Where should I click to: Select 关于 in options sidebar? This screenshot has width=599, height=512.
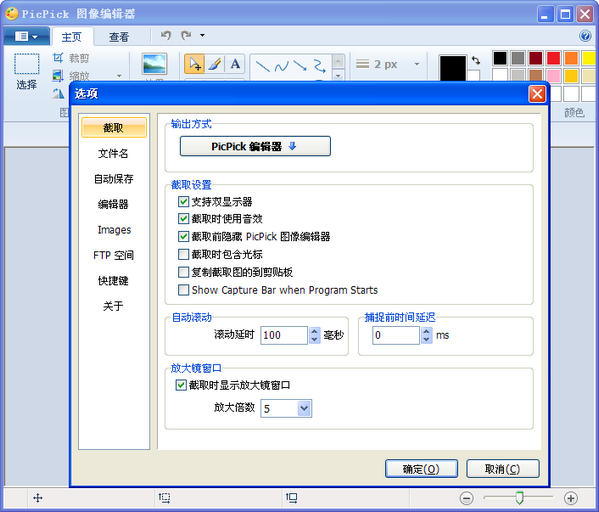113,306
